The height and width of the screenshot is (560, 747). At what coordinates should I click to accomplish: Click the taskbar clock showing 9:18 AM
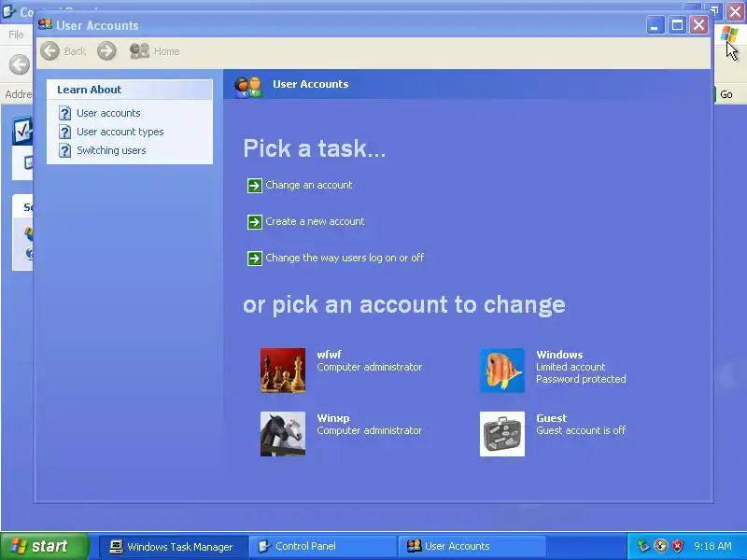(712, 546)
